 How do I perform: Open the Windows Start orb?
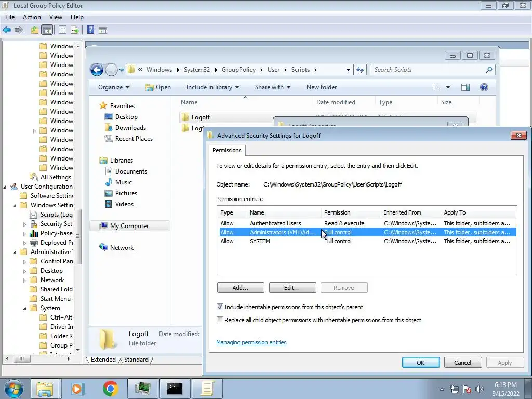14,389
